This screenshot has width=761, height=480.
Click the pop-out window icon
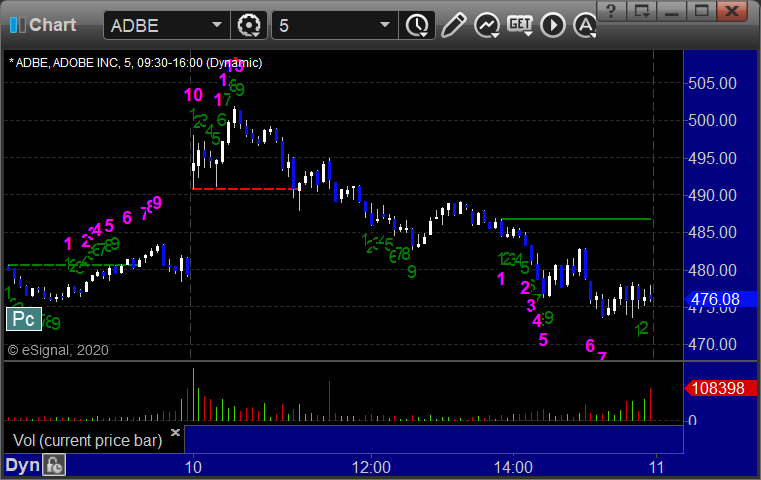tap(641, 11)
